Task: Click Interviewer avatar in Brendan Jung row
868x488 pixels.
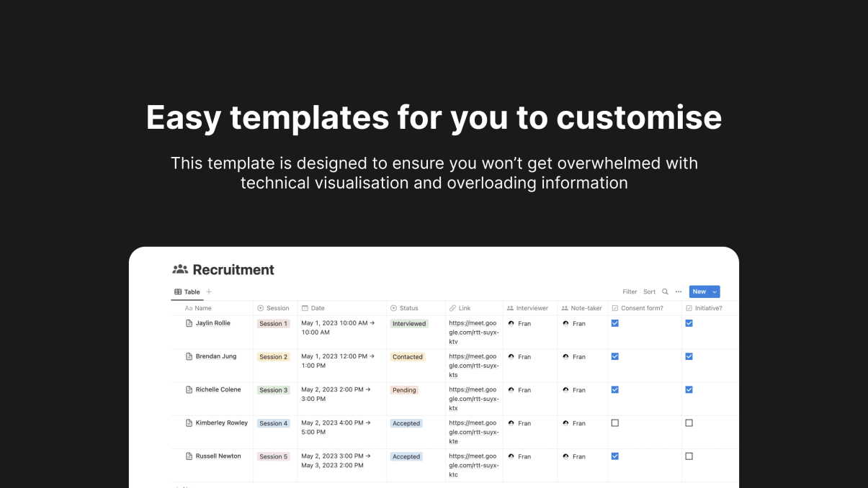Action: pyautogui.click(x=511, y=356)
